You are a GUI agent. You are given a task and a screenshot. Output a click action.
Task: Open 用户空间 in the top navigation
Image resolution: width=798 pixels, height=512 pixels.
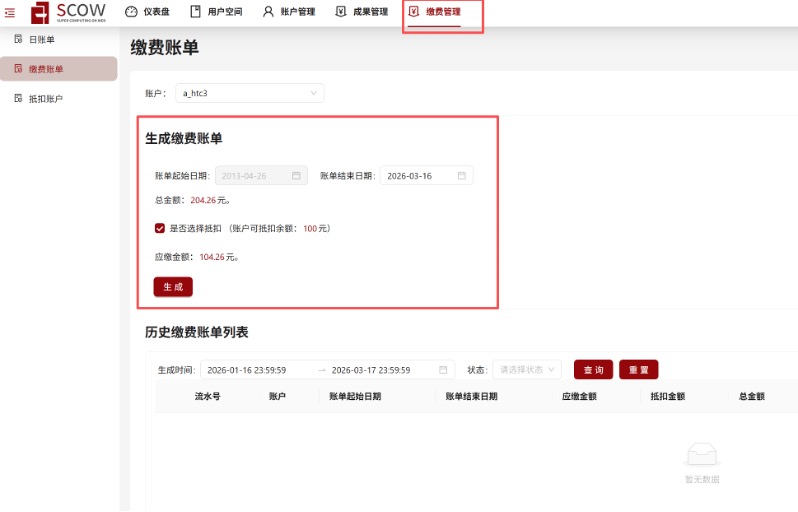215,12
